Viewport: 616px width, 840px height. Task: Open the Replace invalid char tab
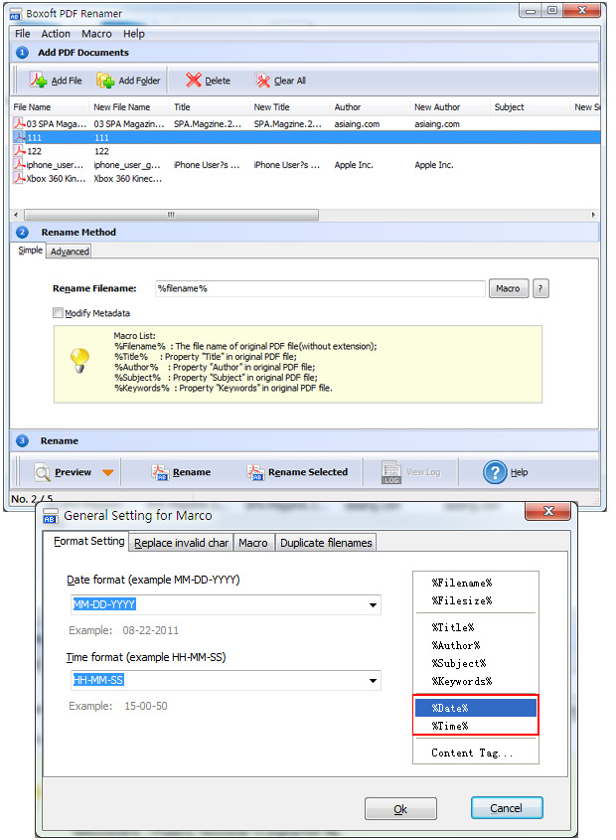point(181,543)
